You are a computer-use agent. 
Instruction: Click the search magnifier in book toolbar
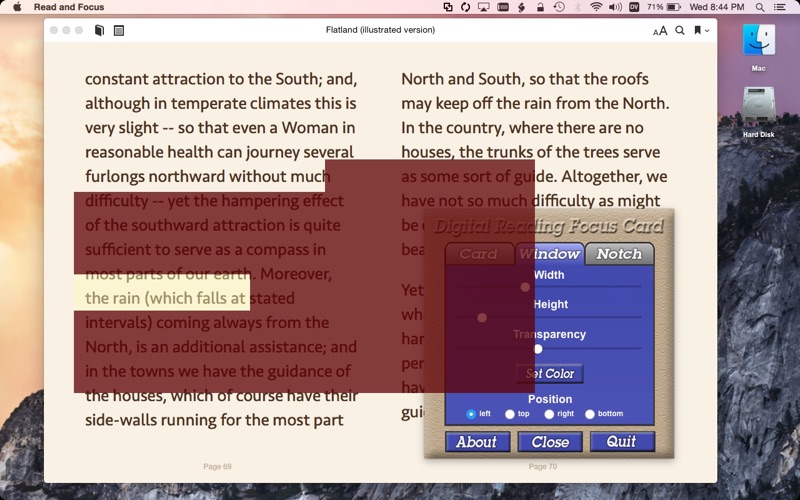[x=680, y=31]
